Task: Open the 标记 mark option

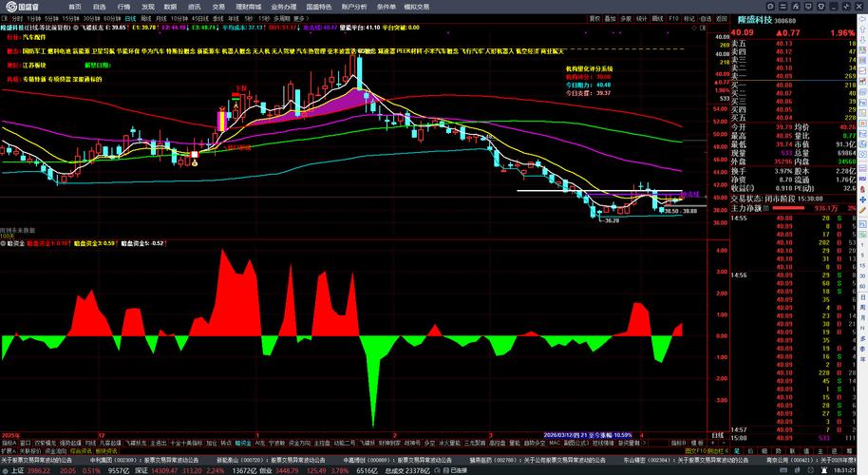Action: (x=689, y=18)
